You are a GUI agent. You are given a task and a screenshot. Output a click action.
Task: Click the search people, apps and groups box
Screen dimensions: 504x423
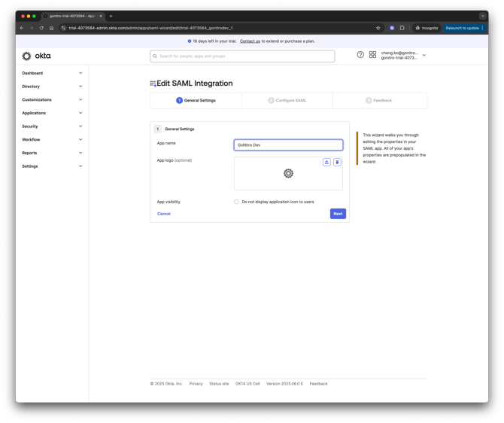(x=242, y=56)
